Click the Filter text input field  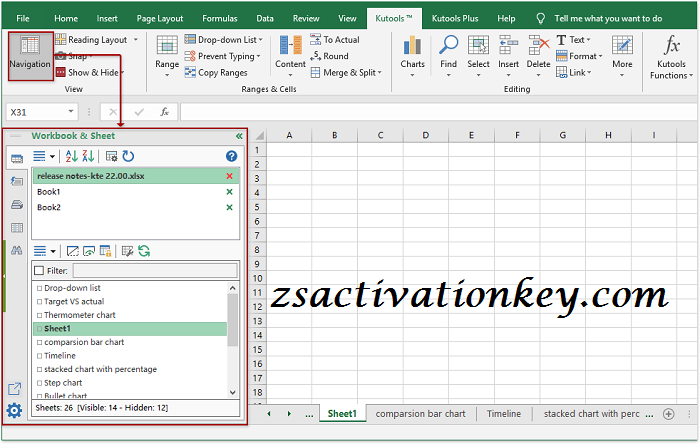(155, 270)
